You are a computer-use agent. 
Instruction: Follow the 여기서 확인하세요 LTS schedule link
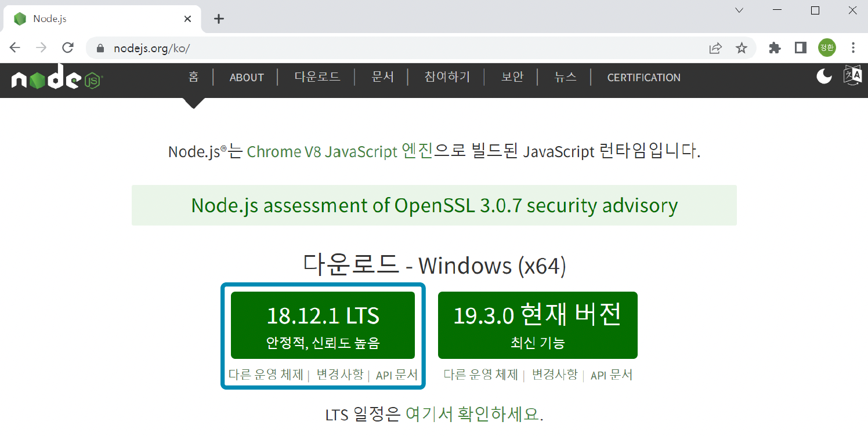point(473,415)
